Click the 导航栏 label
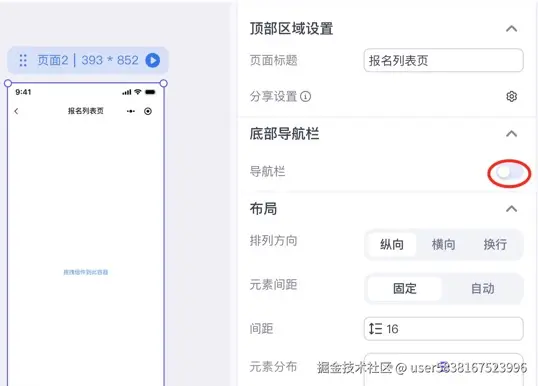 [267, 171]
